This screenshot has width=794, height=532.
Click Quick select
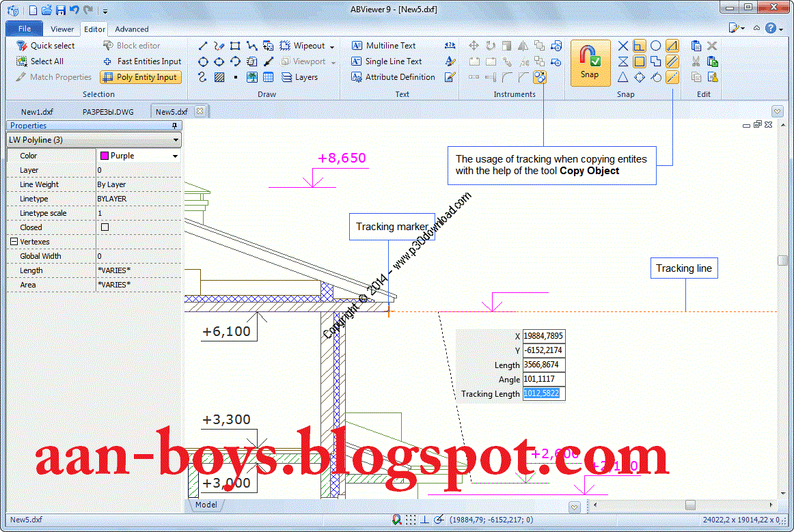click(x=46, y=46)
